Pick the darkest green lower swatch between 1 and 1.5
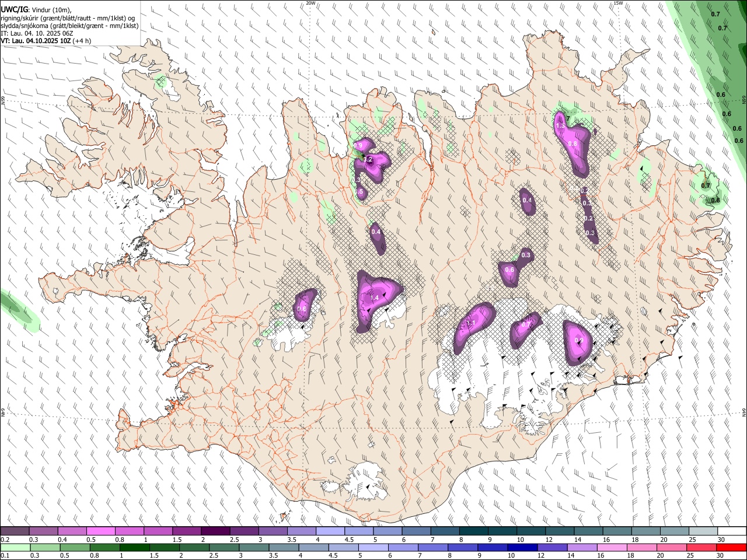 coord(134,547)
